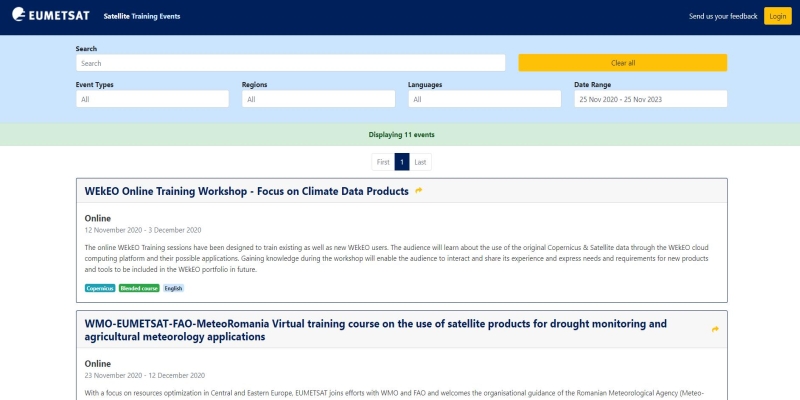Screen dimensions: 800x400
Task: Open the Languages dropdown
Action: tap(485, 99)
